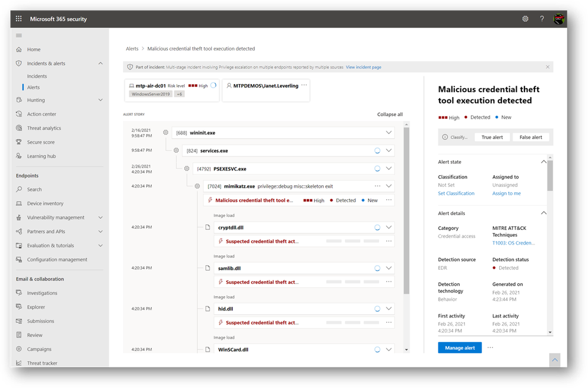
Task: Click the Investigations icon
Action: click(x=19, y=293)
